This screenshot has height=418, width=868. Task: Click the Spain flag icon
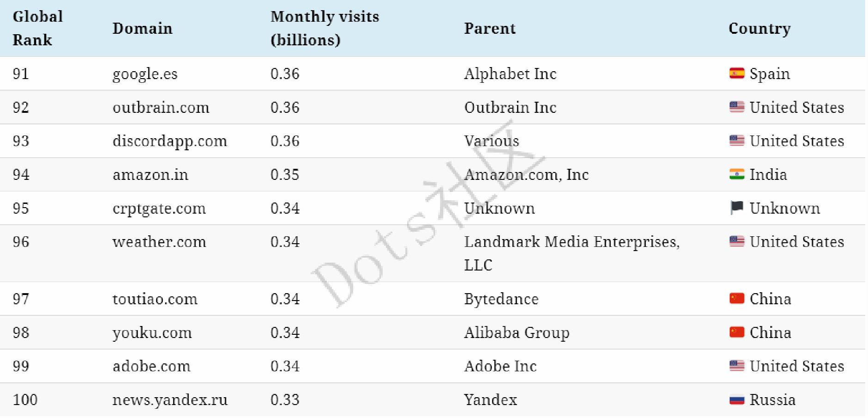pos(737,74)
